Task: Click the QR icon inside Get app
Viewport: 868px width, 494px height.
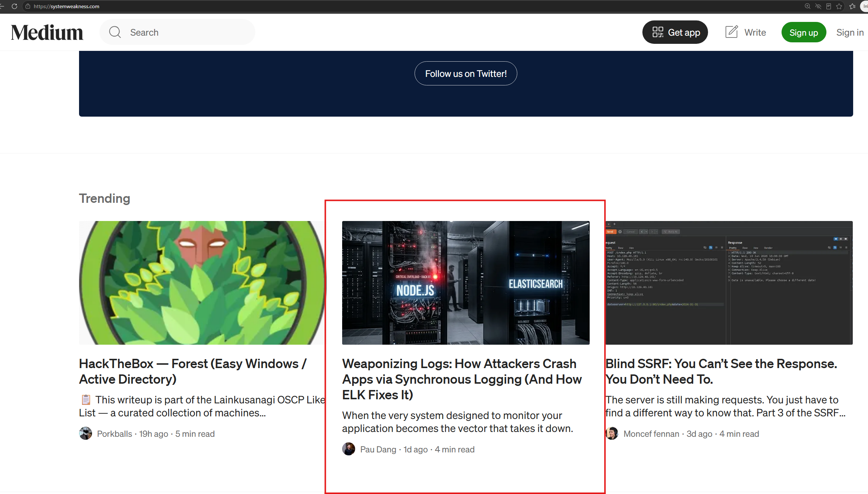Action: tap(658, 32)
